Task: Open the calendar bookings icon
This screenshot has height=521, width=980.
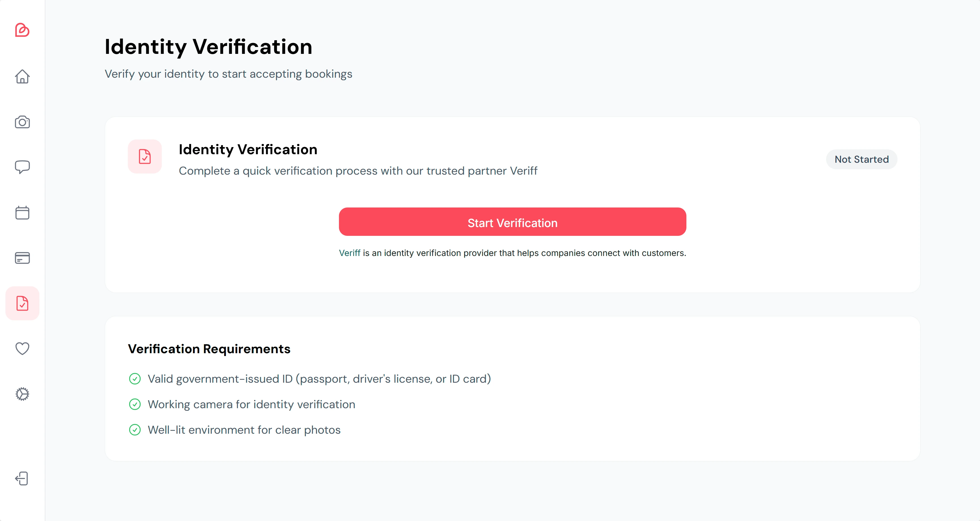Action: 22,213
